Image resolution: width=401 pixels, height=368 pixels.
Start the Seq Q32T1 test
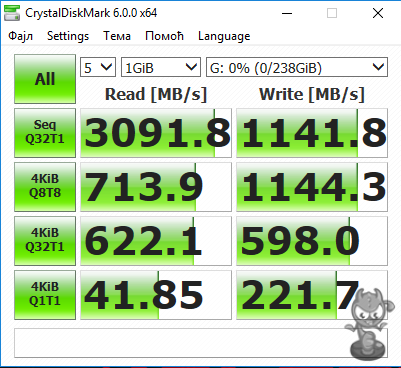point(45,133)
